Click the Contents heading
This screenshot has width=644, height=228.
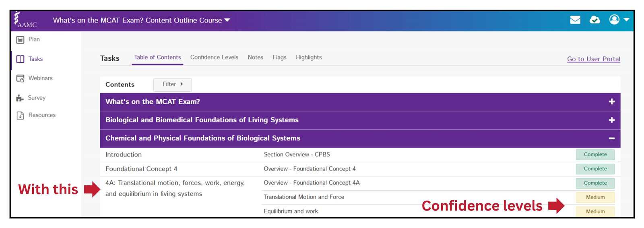120,84
